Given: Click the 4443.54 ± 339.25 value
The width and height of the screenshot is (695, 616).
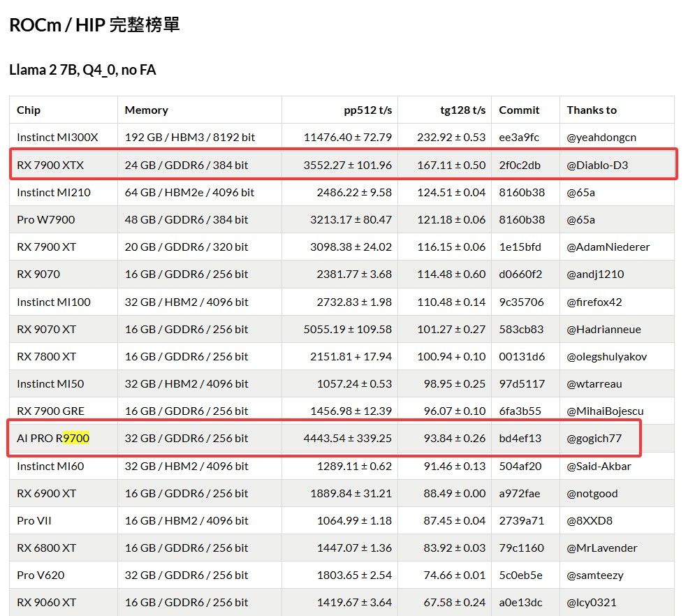Looking at the screenshot, I should point(348,439).
